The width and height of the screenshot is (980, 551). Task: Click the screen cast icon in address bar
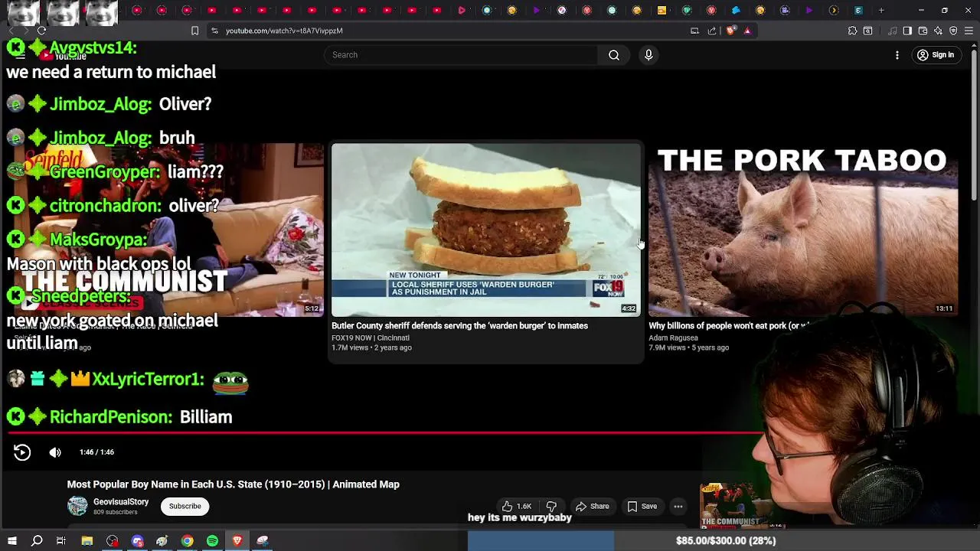[x=694, y=31]
